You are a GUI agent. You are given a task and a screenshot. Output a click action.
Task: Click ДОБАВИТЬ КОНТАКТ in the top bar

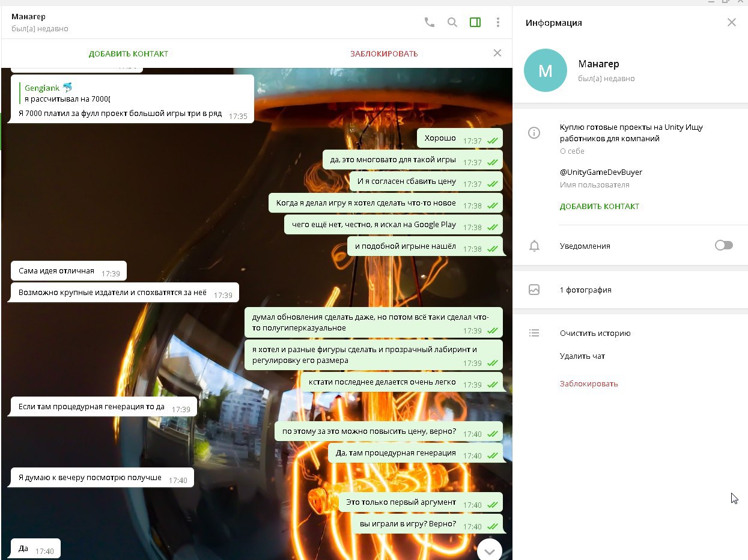129,53
